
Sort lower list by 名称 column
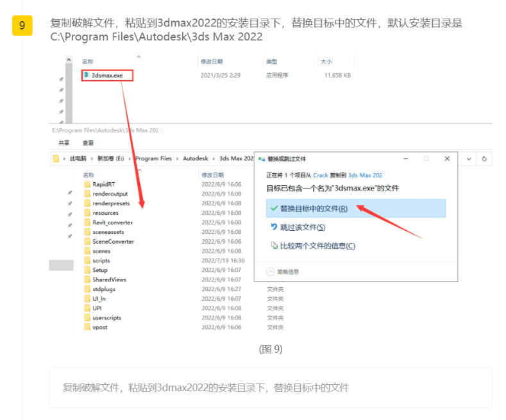[x=89, y=175]
